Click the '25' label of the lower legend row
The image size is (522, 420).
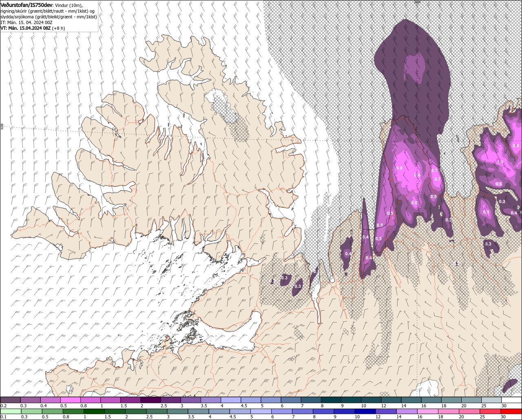pos(482,417)
